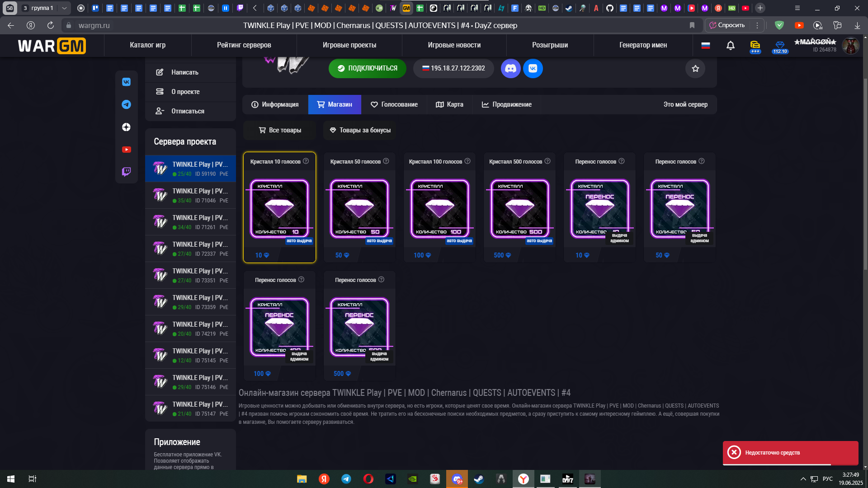868x488 pixels.
Task: Dismiss the Недостаточно средств error notification
Action: (x=734, y=452)
